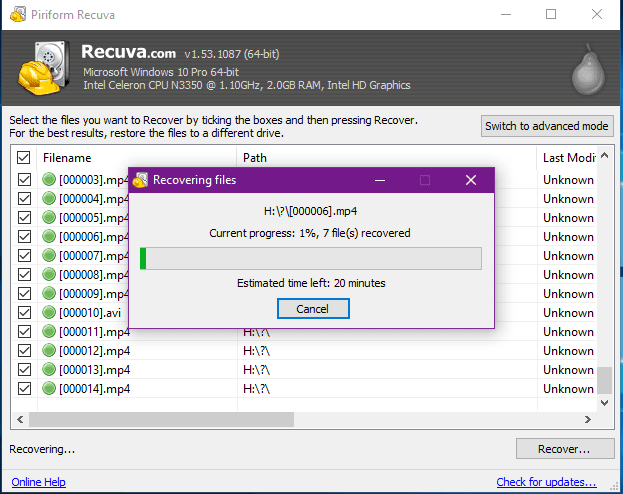The image size is (623, 494).
Task: Click the Recover... button
Action: [565, 449]
